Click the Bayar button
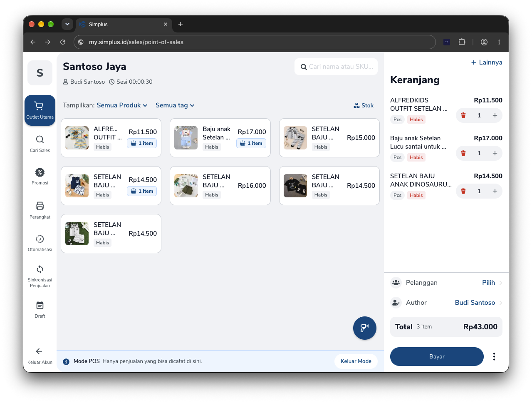532x403 pixels. click(437, 356)
